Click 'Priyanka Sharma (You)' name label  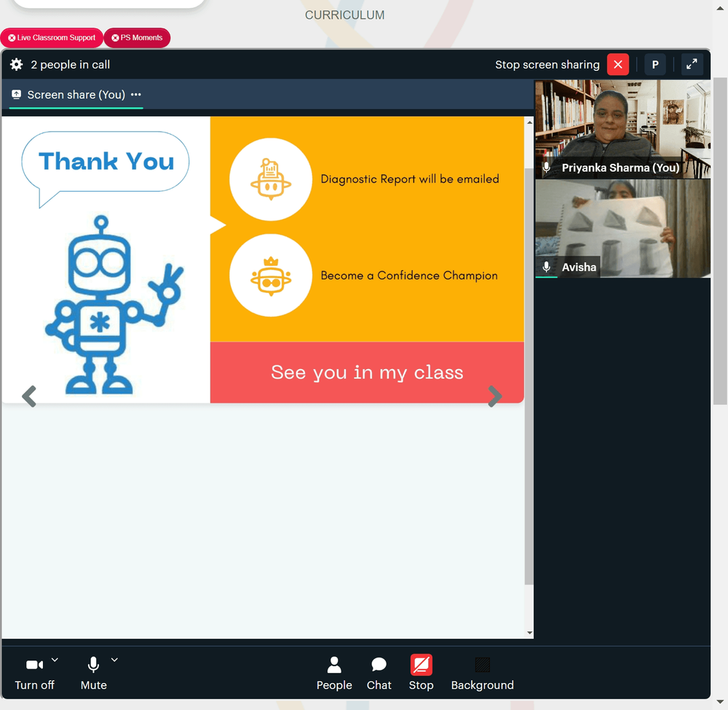[620, 167]
